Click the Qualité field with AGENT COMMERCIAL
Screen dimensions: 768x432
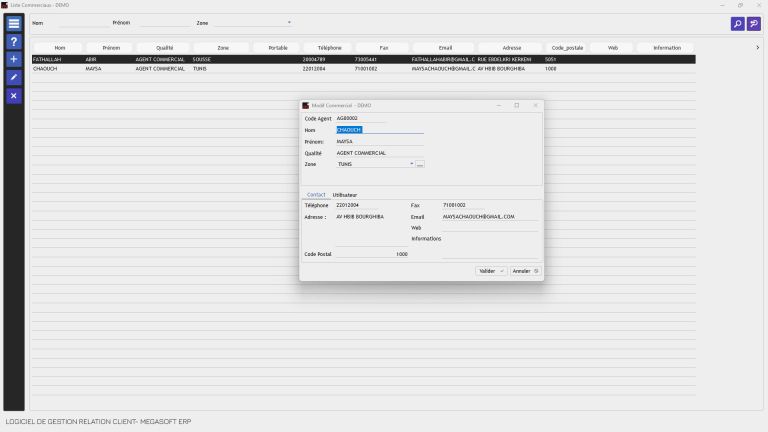pyautogui.click(x=380, y=153)
